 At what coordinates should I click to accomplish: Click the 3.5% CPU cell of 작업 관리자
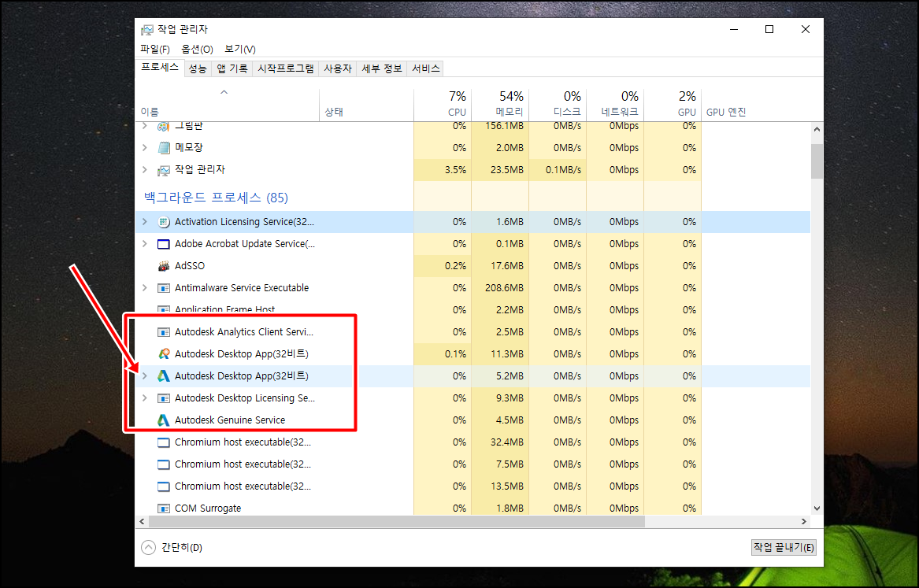[443, 170]
